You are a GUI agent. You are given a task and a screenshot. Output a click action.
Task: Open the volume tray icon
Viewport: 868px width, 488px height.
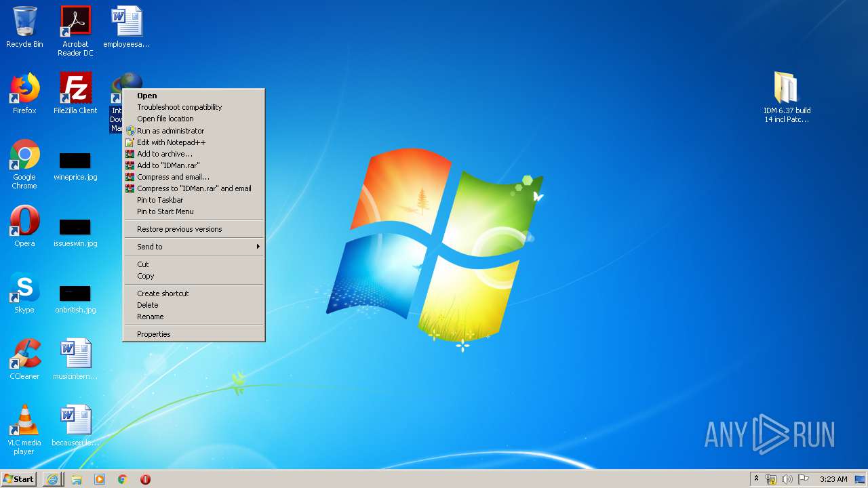tap(787, 479)
